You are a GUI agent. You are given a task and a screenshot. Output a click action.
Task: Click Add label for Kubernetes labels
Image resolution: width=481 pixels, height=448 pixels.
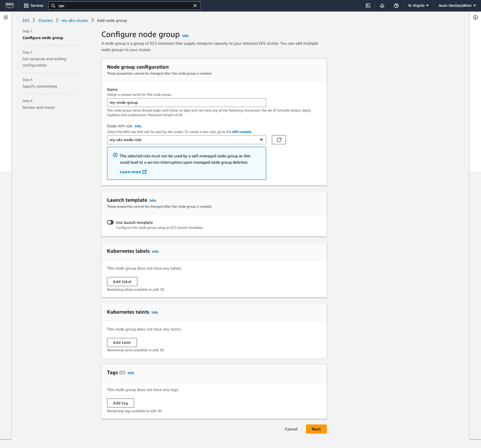pyautogui.click(x=122, y=282)
